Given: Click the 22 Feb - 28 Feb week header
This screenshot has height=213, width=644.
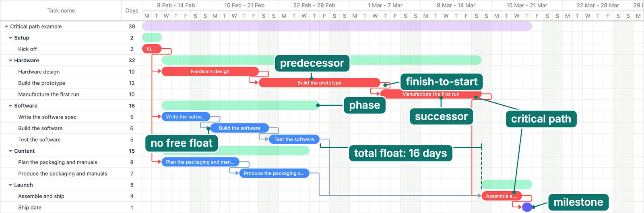Looking at the screenshot, I should coord(314,5).
